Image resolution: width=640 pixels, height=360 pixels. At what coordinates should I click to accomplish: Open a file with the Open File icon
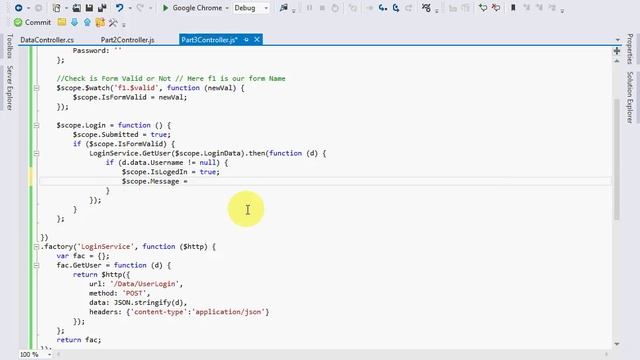[x=76, y=8]
